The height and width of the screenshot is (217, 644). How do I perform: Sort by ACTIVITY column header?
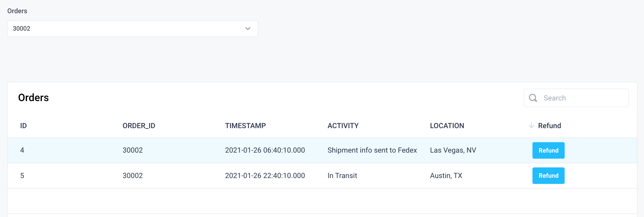click(343, 126)
